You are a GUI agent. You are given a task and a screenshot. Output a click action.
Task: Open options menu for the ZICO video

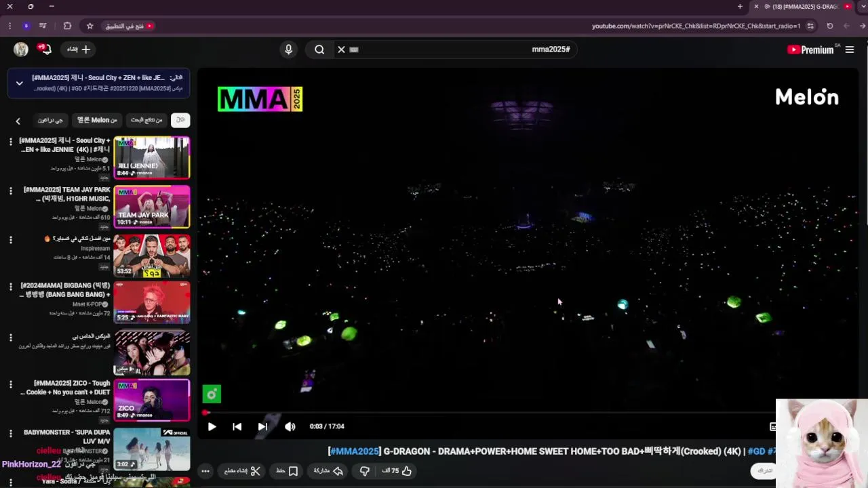(10, 384)
